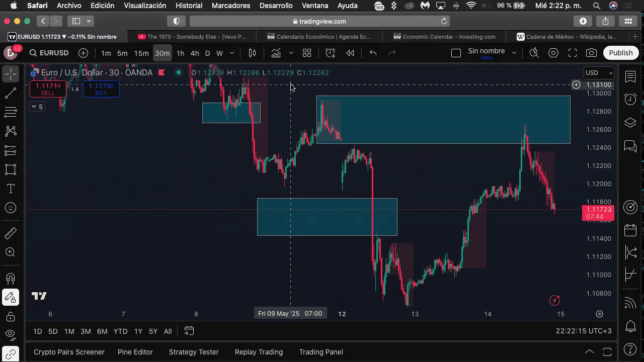644x362 pixels.
Task: Expand the time interval dropdown arrow
Action: click(232, 53)
